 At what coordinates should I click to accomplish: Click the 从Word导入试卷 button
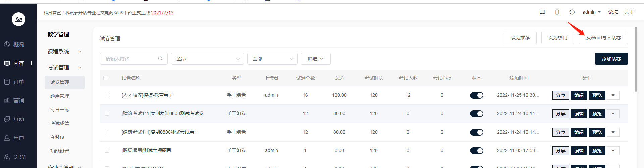click(603, 38)
